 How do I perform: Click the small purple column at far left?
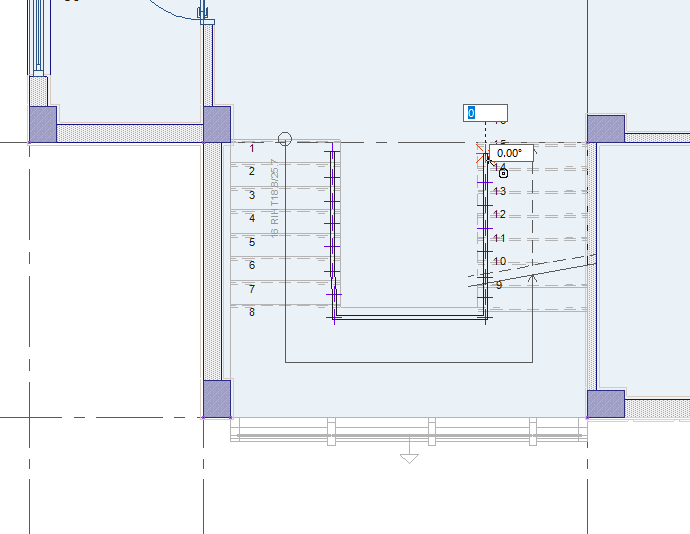tap(42, 124)
